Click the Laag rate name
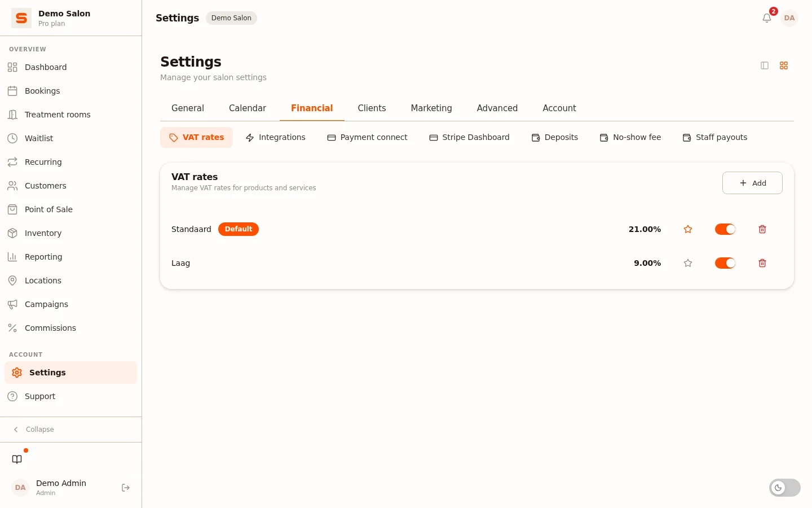812x508 pixels. (x=180, y=263)
